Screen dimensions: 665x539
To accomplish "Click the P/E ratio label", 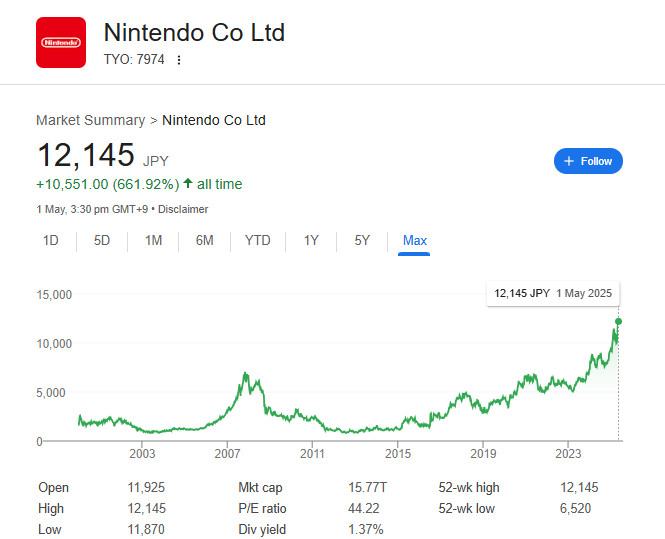I will click(262, 508).
